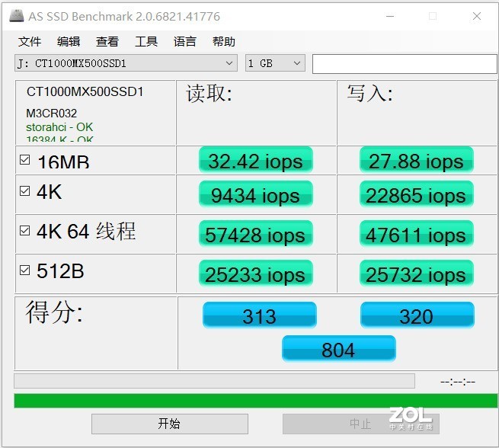Viewport: 499px width, 448px height.
Task: Open the 编辑 menu
Action: point(69,42)
